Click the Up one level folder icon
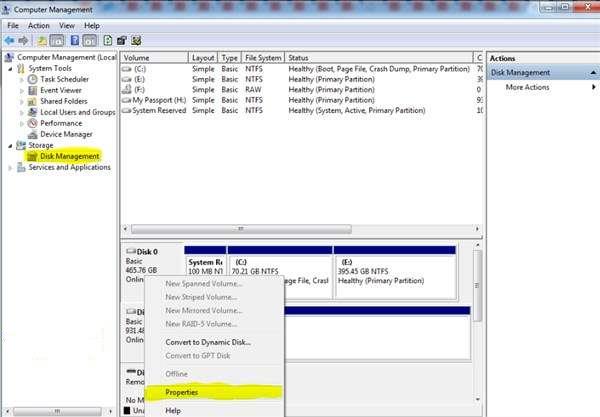 coord(43,40)
